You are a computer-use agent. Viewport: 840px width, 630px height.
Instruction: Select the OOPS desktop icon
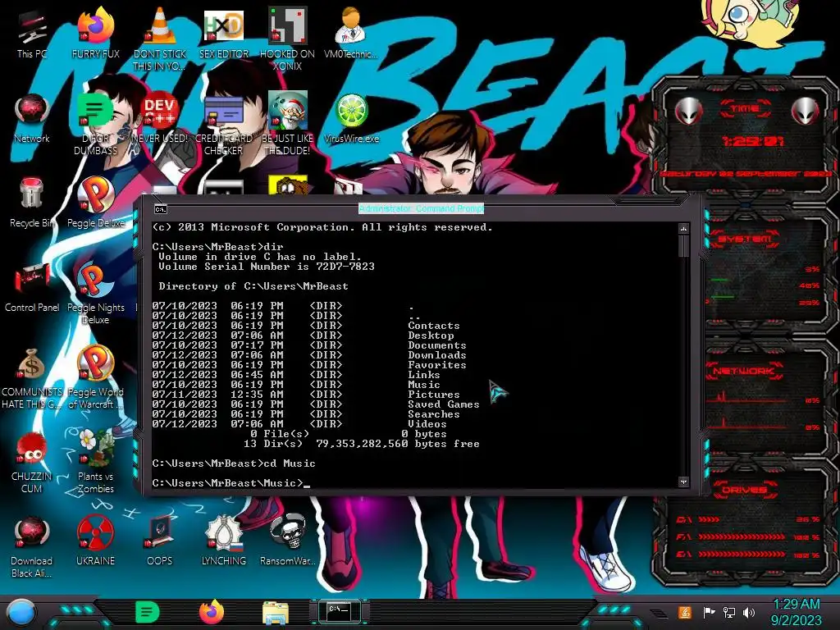pos(160,541)
